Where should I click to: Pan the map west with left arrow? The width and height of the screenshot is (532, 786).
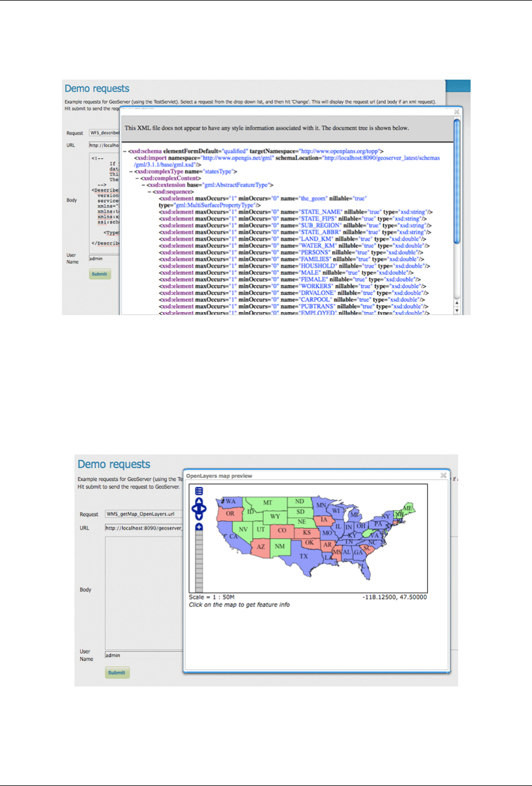tap(194, 508)
